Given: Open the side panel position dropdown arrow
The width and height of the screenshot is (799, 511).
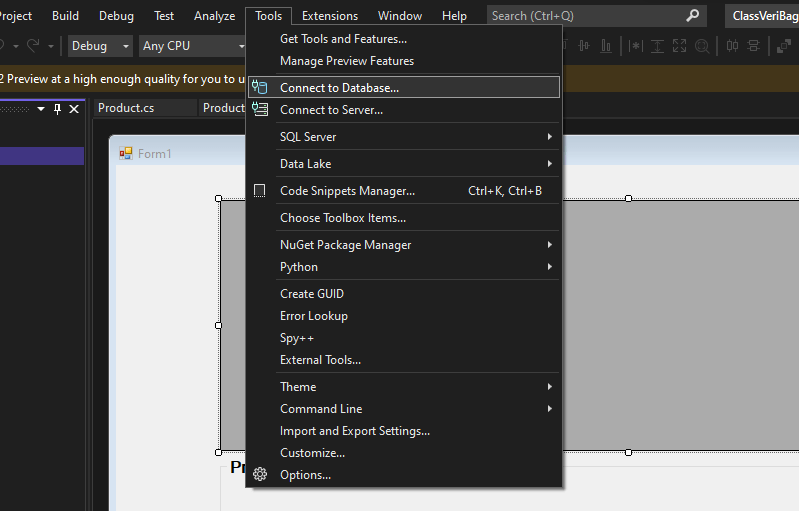Looking at the screenshot, I should [x=41, y=109].
